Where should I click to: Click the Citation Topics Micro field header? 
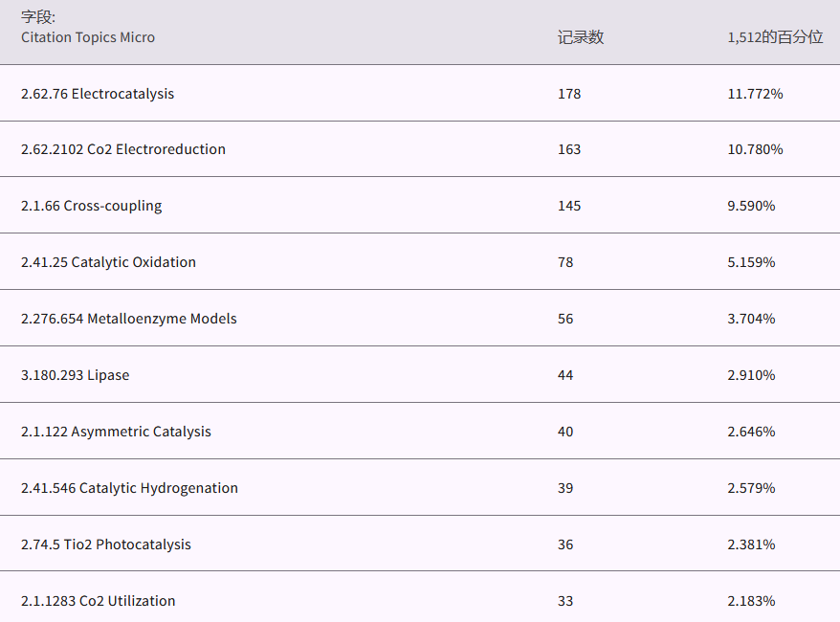88,37
